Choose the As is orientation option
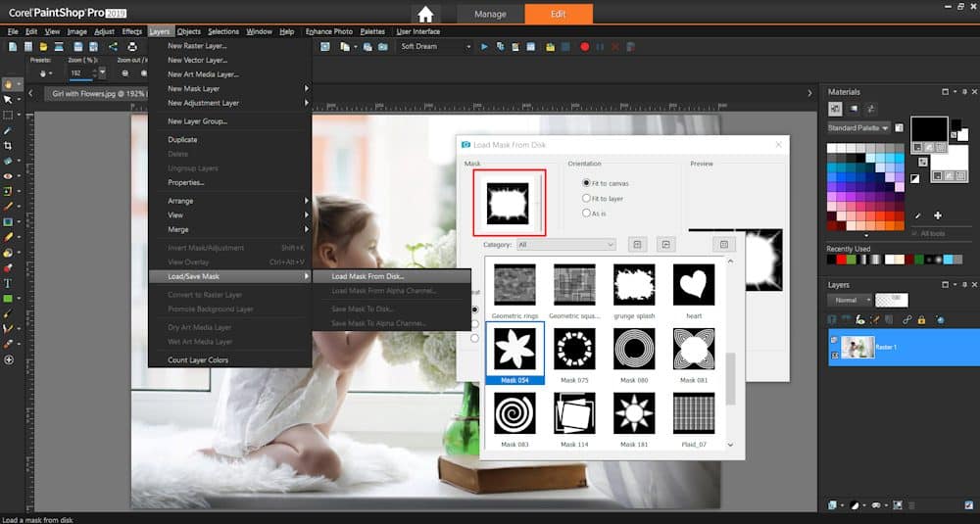 click(x=587, y=213)
